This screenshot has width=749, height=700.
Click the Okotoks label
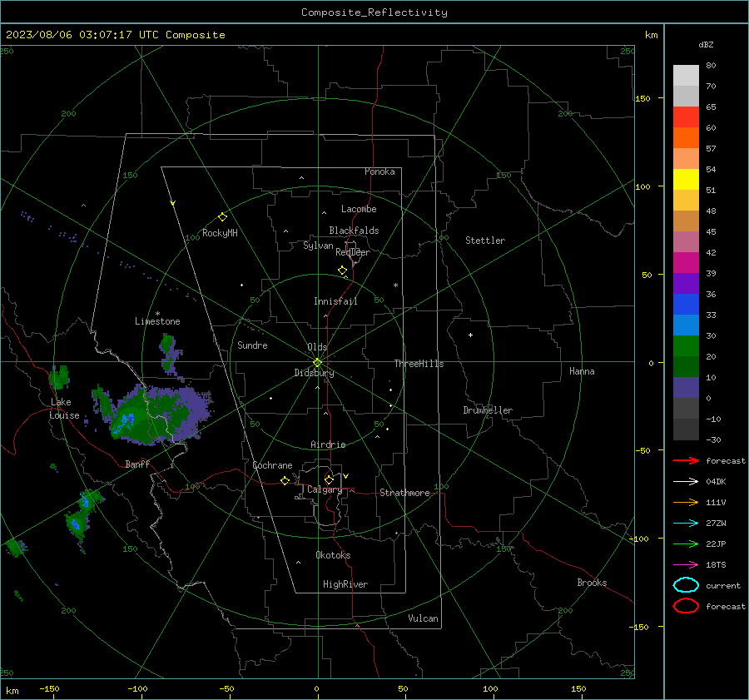point(333,555)
